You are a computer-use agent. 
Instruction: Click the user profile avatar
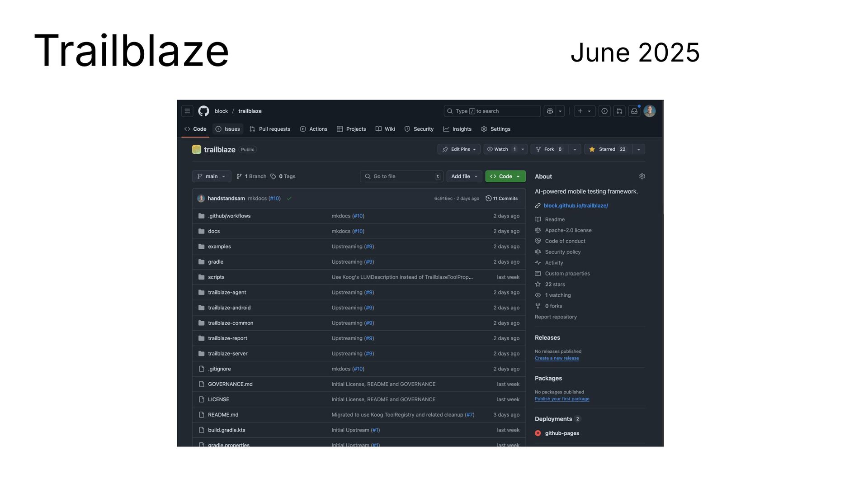(x=650, y=111)
